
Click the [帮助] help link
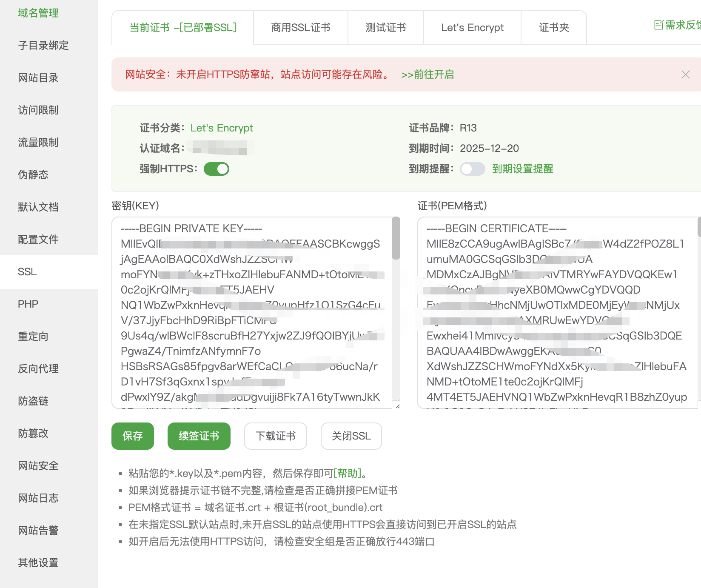(347, 473)
